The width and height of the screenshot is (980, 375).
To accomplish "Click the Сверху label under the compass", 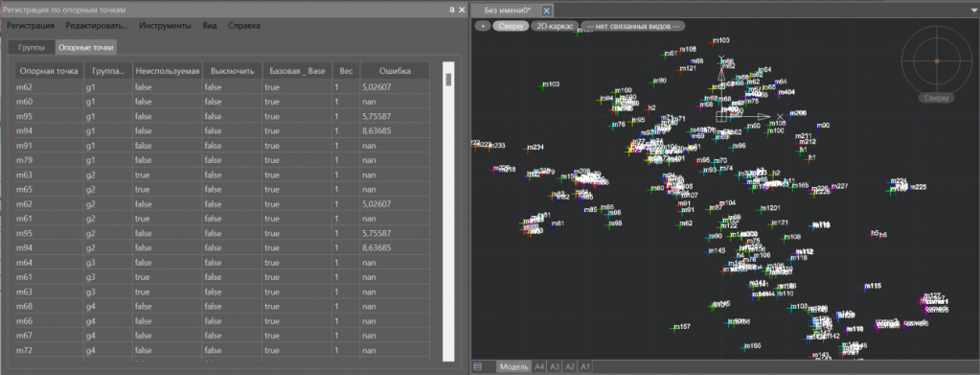I will (936, 98).
